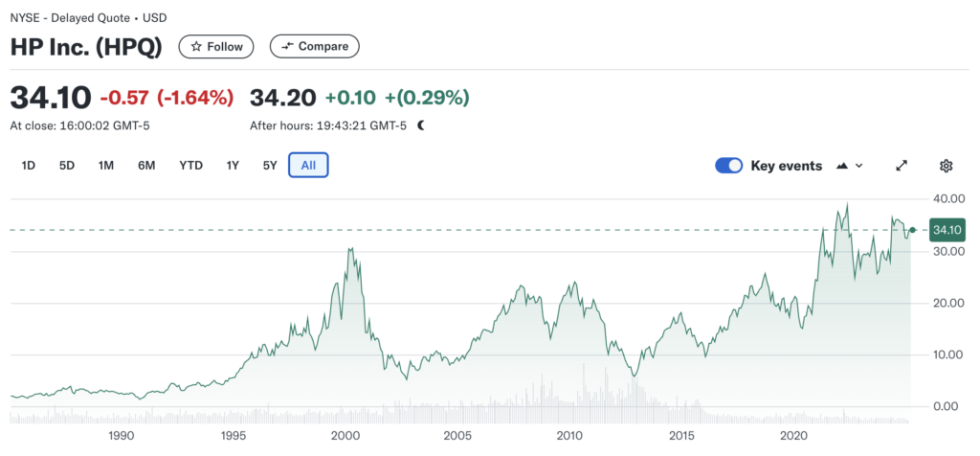Click the 2010 label on the time axis
Image resolution: width=980 pixels, height=456 pixels.
570,436
